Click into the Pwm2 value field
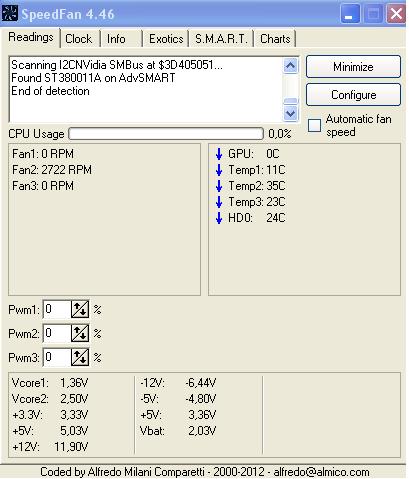Image resolution: width=409 pixels, height=479 pixels. click(57, 333)
